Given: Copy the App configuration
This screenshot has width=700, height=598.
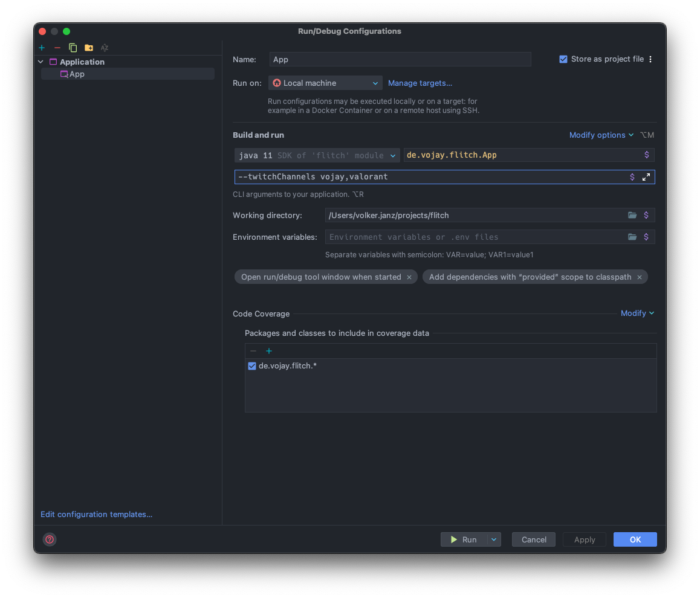Looking at the screenshot, I should click(73, 48).
